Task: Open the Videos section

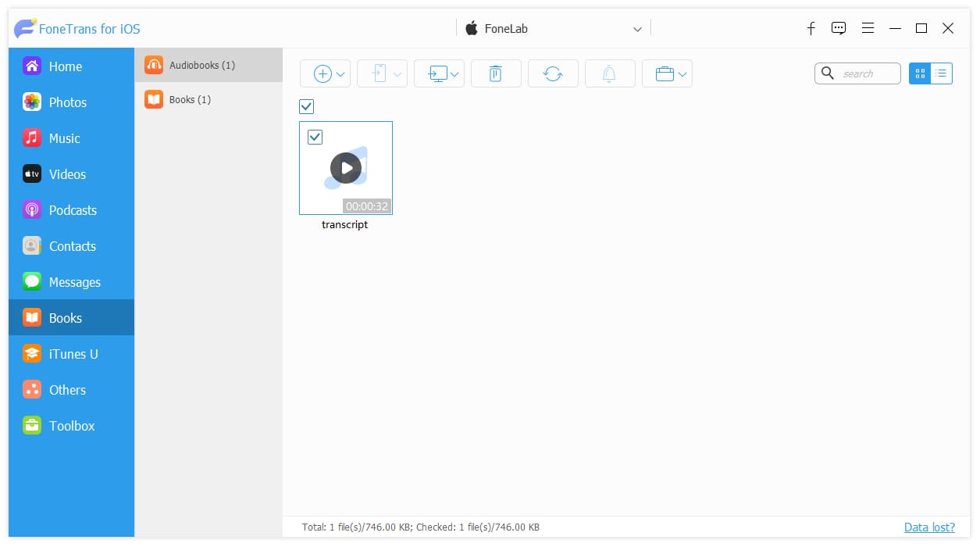Action: pyautogui.click(x=71, y=174)
